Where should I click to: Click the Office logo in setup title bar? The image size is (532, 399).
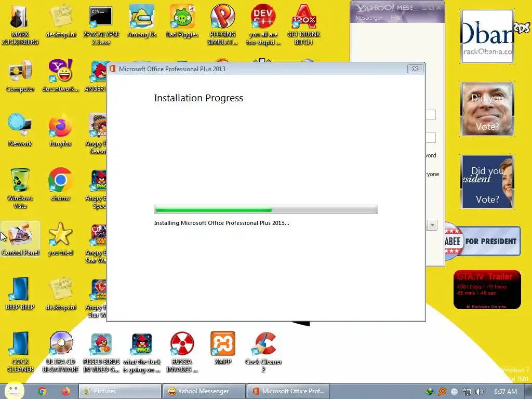113,69
